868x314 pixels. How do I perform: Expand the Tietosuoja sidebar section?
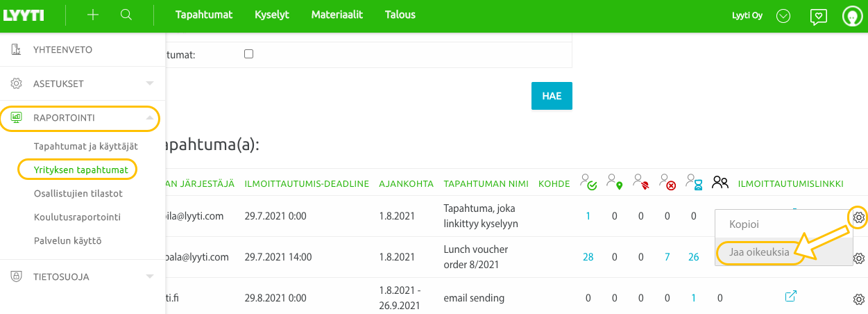[82, 276]
